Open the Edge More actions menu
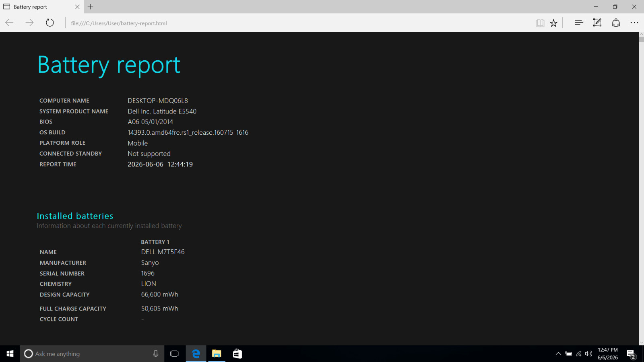The width and height of the screenshot is (644, 362). click(634, 23)
